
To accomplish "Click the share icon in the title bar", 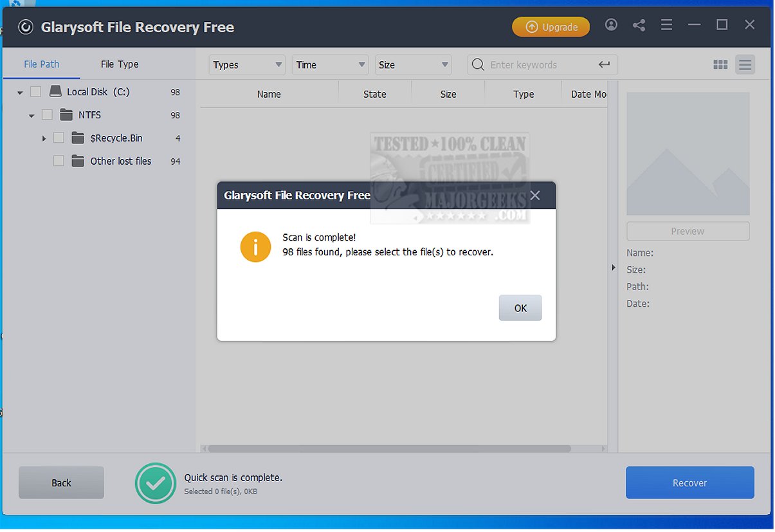I will point(639,24).
